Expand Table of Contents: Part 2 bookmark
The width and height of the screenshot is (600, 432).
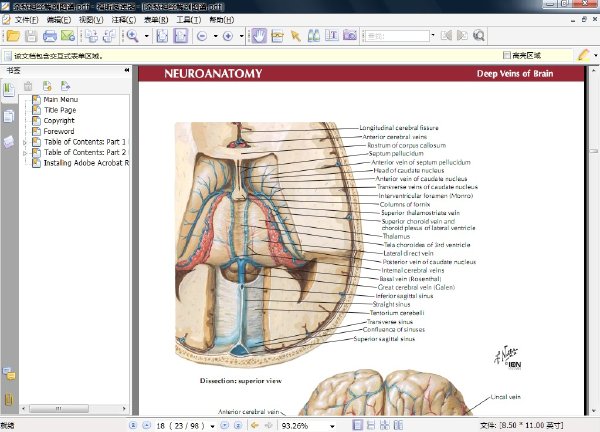25,153
